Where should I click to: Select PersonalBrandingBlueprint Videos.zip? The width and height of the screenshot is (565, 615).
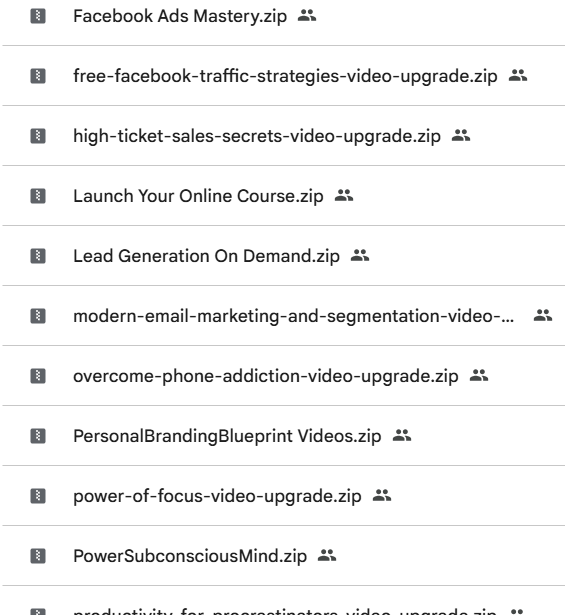pos(227,436)
